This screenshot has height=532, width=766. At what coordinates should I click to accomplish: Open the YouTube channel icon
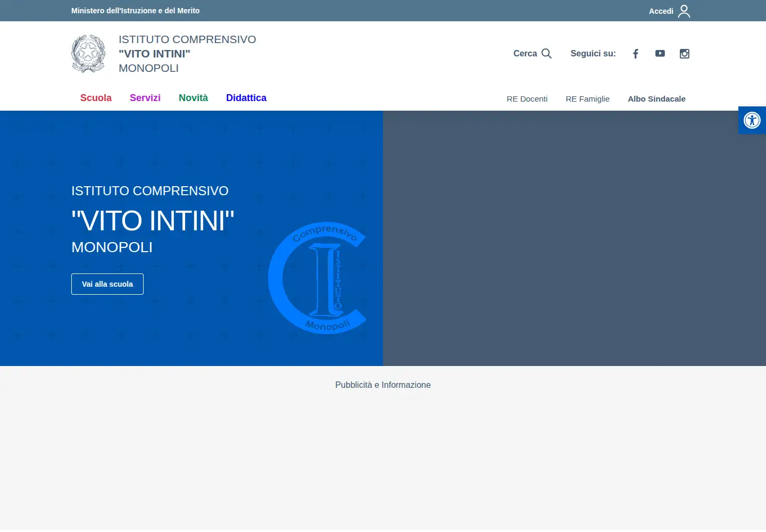[x=660, y=54]
